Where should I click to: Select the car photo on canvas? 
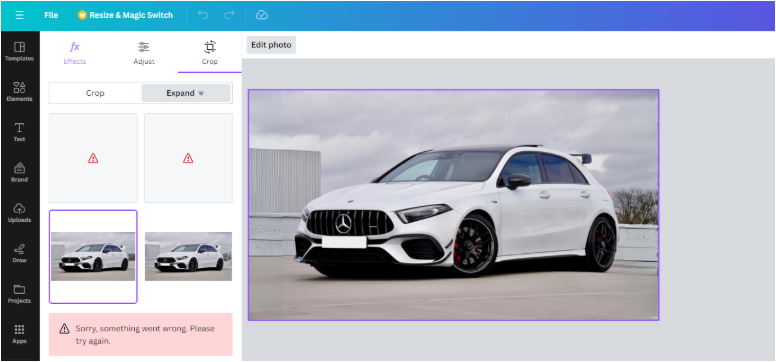pos(453,205)
